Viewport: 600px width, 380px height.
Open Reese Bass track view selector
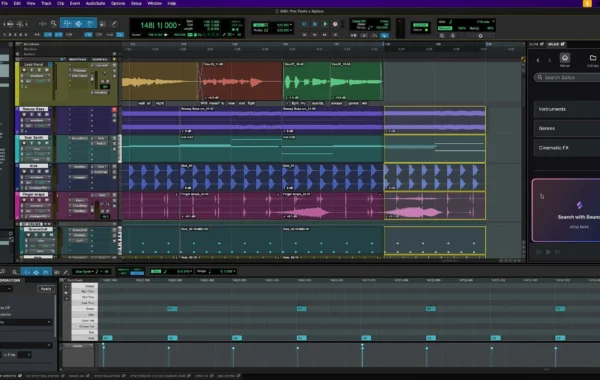(37, 120)
